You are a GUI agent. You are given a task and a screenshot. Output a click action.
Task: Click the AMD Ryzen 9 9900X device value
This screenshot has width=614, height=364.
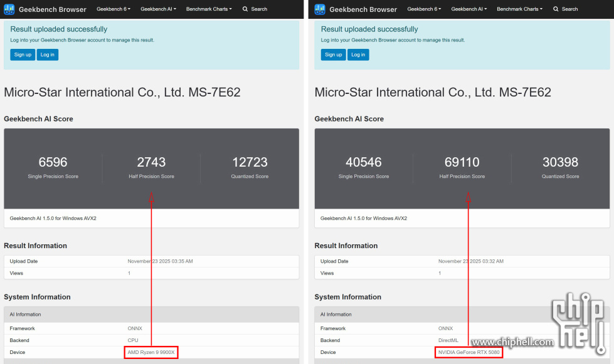(x=151, y=353)
